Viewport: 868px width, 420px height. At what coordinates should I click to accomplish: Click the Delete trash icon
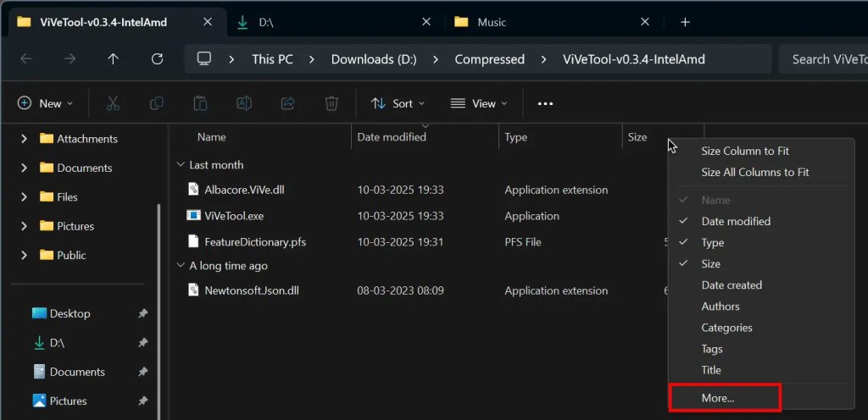[x=331, y=103]
